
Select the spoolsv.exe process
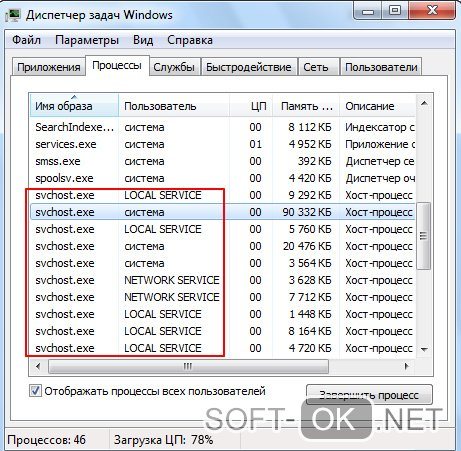(x=223, y=178)
